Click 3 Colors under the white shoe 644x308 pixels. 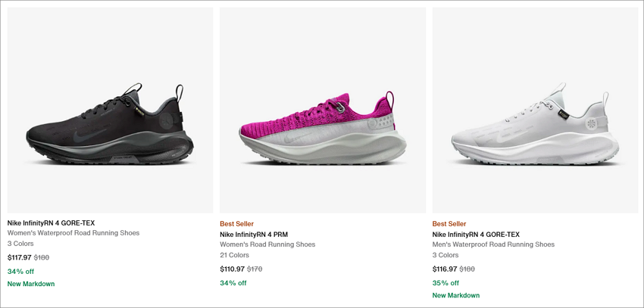click(x=445, y=255)
